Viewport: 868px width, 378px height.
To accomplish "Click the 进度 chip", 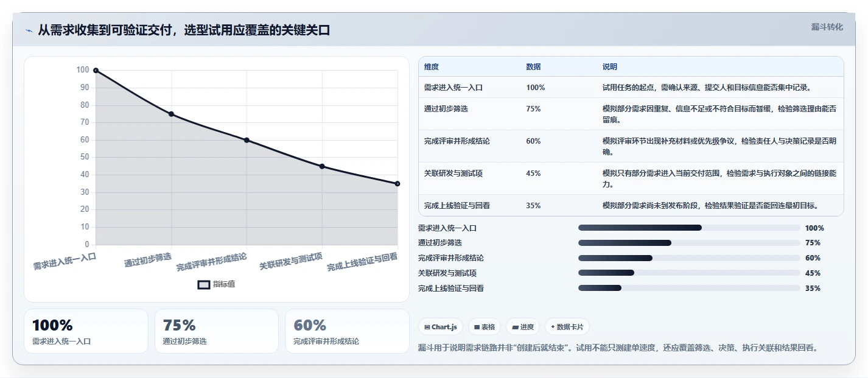I will [523, 327].
